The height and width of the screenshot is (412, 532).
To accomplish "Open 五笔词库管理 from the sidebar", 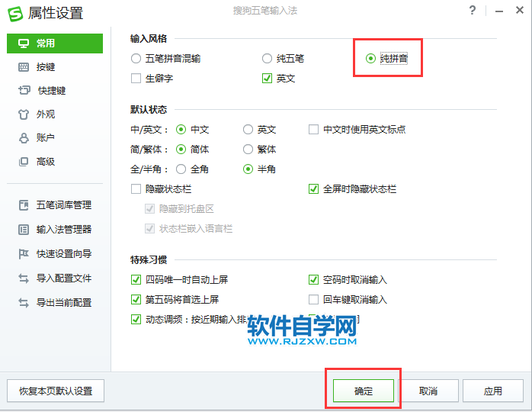I will pyautogui.click(x=55, y=205).
